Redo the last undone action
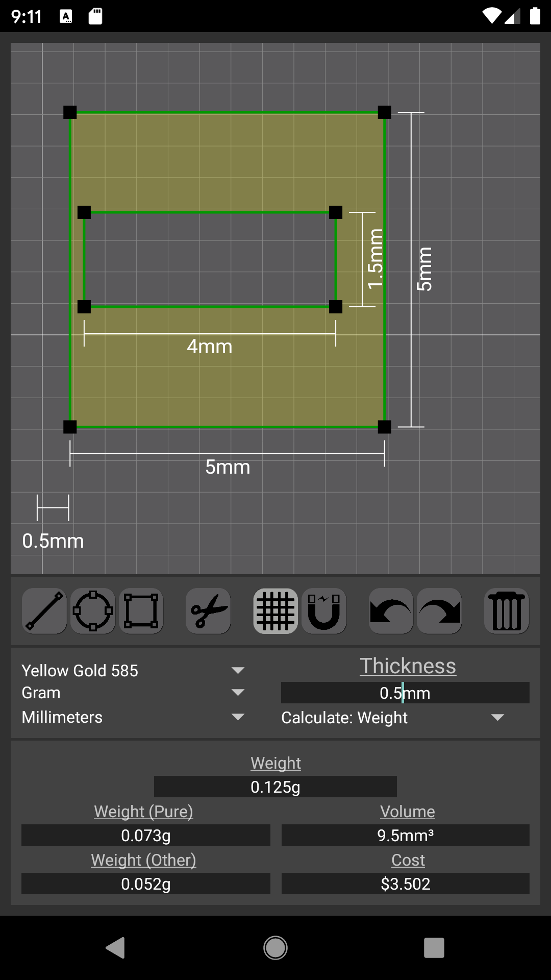The width and height of the screenshot is (551, 980). (439, 611)
